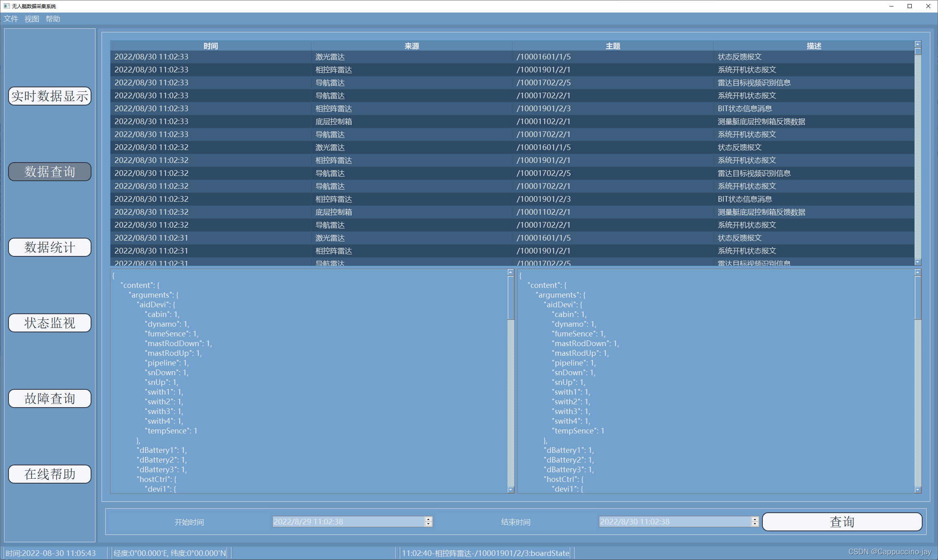
Task: Click the left JSON panel scrollbar thumb
Action: (511, 298)
